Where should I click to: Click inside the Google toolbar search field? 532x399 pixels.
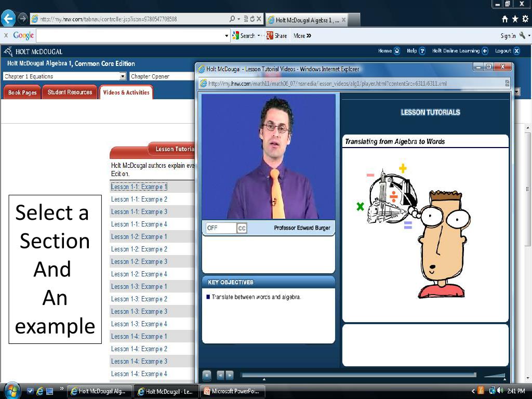click(130, 35)
